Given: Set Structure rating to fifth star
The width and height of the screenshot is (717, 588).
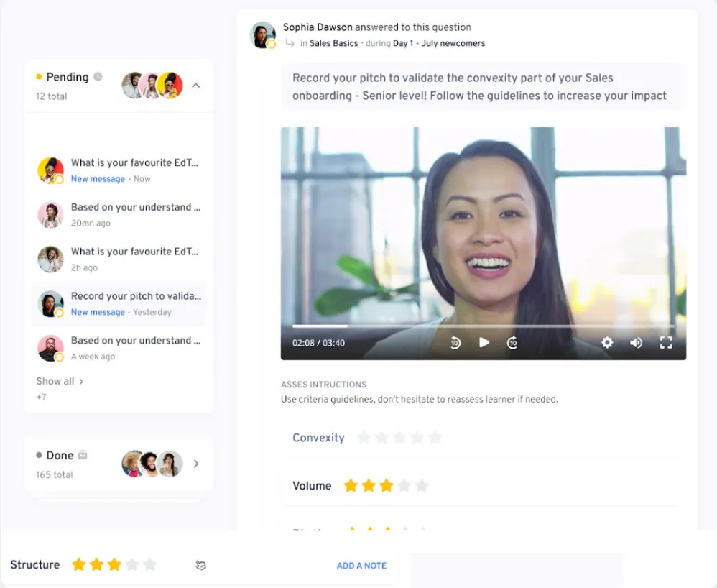Looking at the screenshot, I should [149, 565].
